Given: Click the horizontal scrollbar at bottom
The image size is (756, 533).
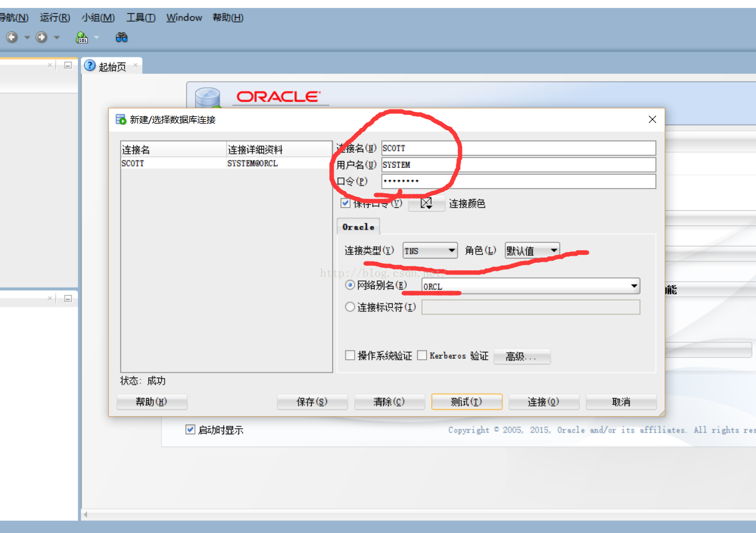Looking at the screenshot, I should pyautogui.click(x=418, y=515).
